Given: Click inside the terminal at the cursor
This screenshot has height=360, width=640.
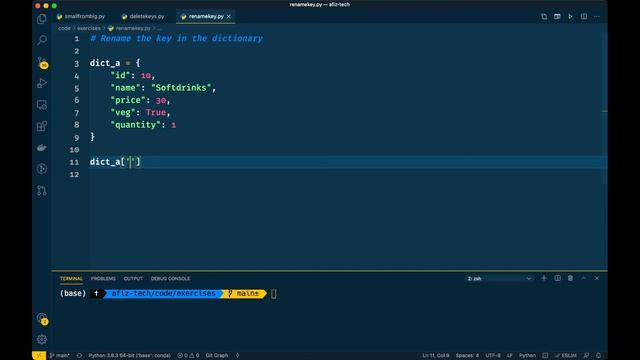Looking at the screenshot, I should 273,293.
